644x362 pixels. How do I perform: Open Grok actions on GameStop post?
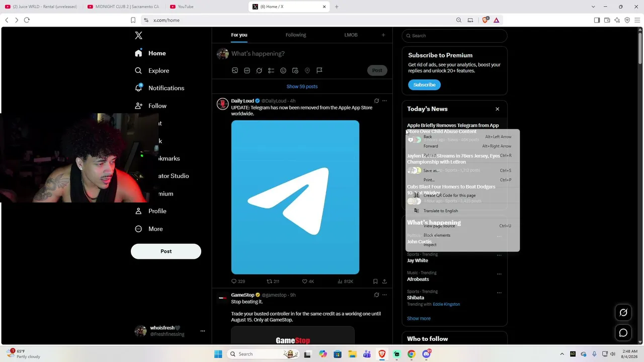[376, 295]
